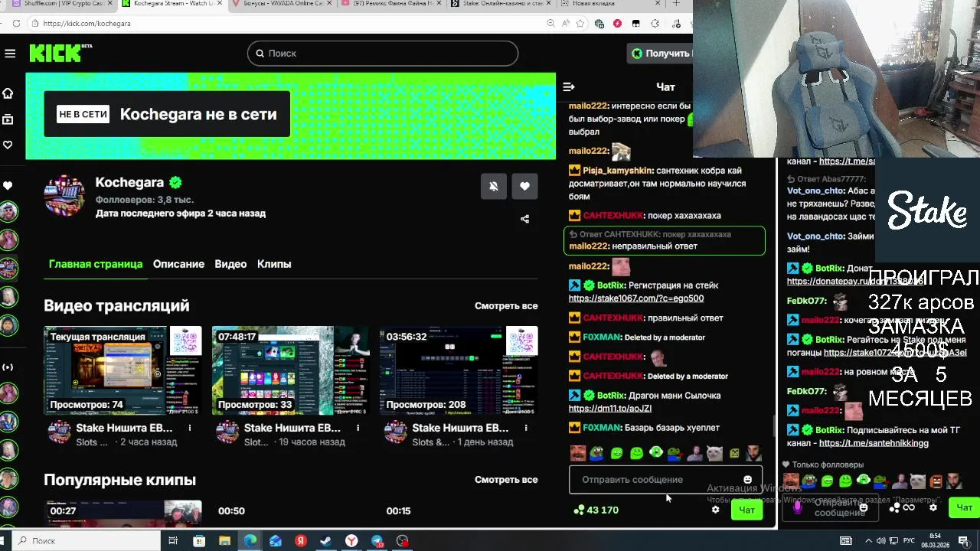Click Смотреть все for Популярные клипы
This screenshot has width=980, height=551.
[x=506, y=480]
